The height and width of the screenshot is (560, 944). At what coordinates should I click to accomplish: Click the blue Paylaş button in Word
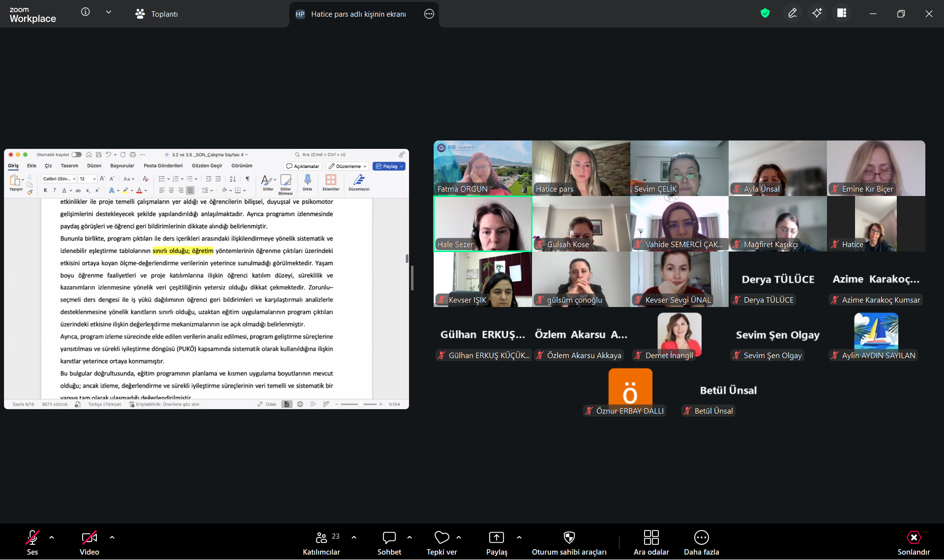389,167
